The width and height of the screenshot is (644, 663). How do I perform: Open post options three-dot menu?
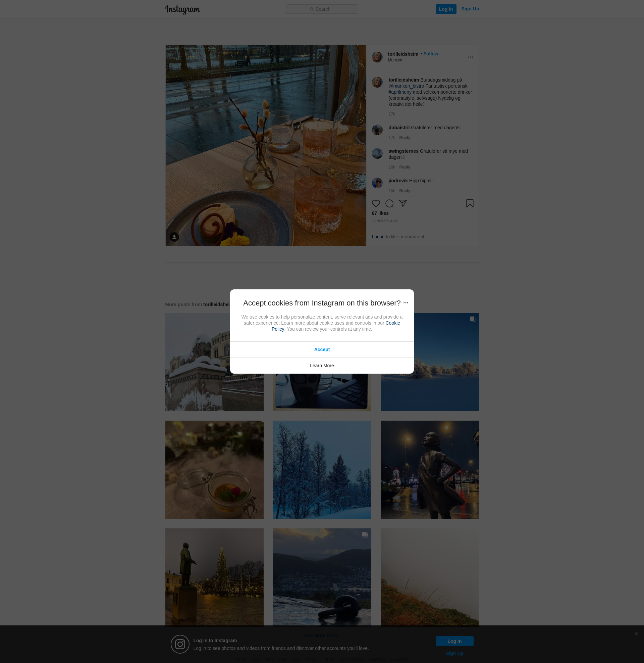(x=470, y=57)
